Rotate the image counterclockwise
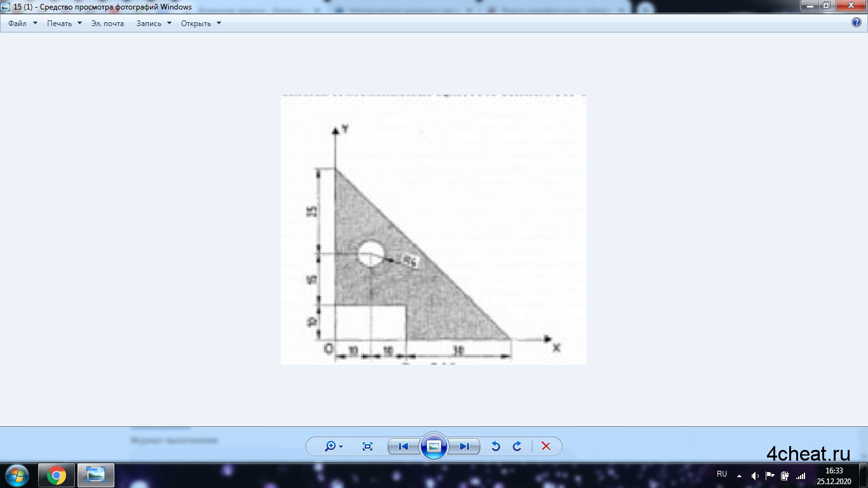This screenshot has height=488, width=868. pos(496,446)
